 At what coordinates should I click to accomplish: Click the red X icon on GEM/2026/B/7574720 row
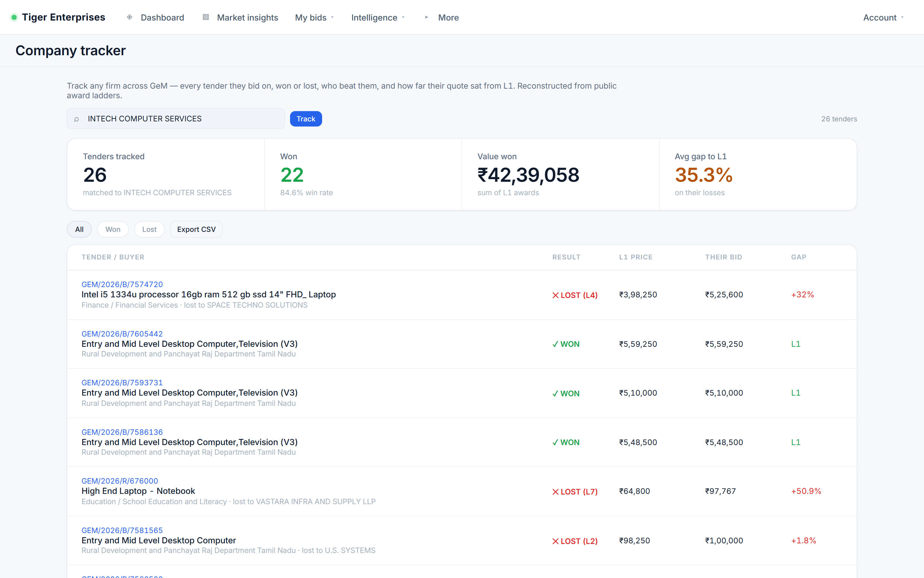pyautogui.click(x=556, y=295)
